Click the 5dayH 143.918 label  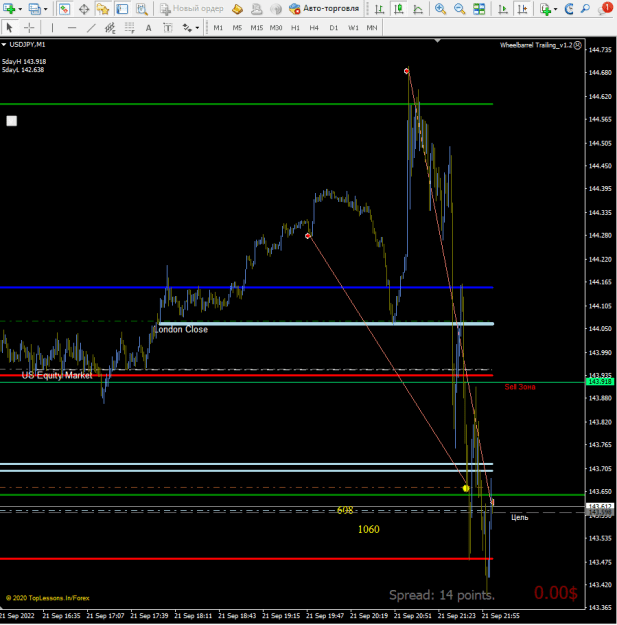click(x=24, y=61)
